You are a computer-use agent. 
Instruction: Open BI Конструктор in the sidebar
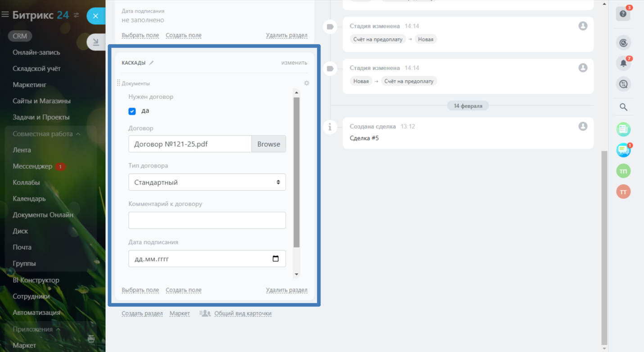[36, 280]
